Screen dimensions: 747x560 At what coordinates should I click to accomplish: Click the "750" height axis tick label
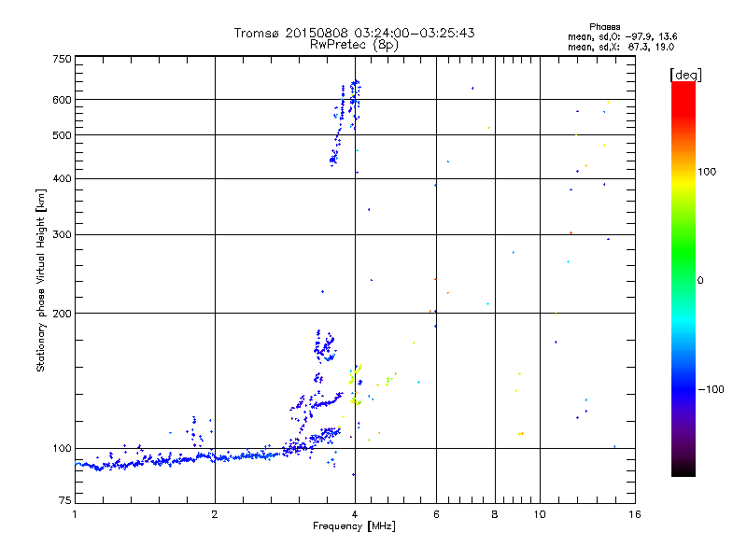coord(62,59)
